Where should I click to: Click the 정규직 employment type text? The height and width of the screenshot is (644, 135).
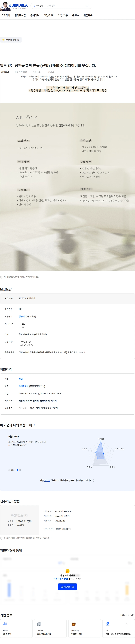[x=22, y=316]
